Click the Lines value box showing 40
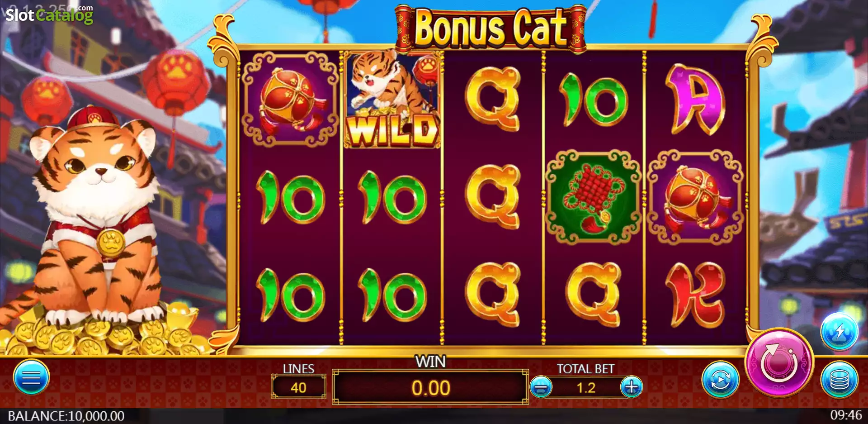 [298, 387]
